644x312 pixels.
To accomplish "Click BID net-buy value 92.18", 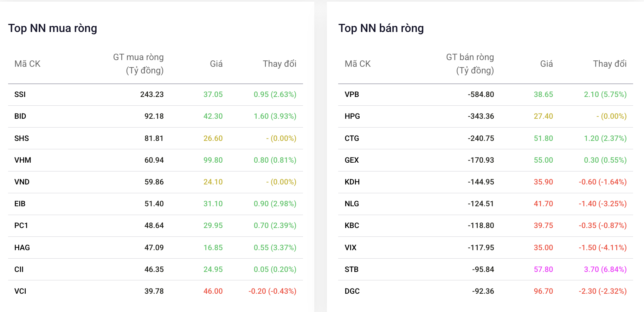I will [154, 116].
